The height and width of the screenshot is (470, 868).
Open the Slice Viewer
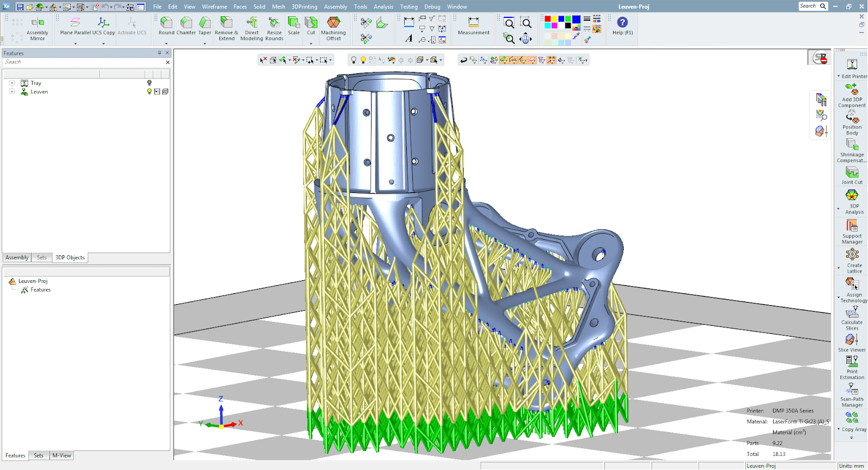coord(852,343)
